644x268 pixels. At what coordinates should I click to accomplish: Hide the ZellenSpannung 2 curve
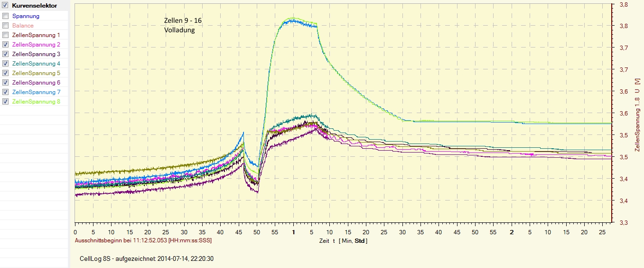pos(5,45)
